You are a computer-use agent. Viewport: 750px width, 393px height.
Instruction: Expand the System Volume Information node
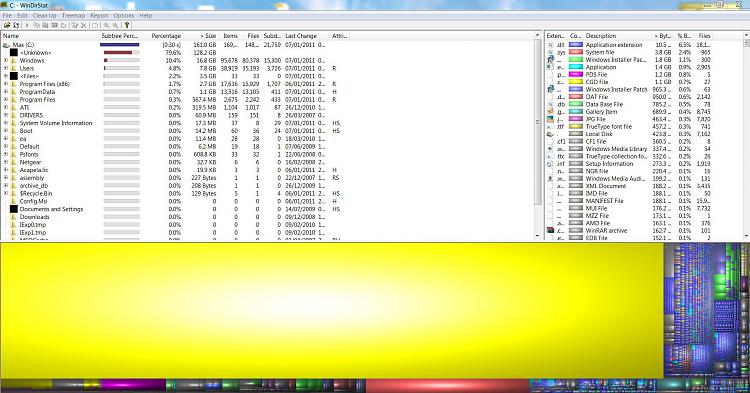coord(6,123)
